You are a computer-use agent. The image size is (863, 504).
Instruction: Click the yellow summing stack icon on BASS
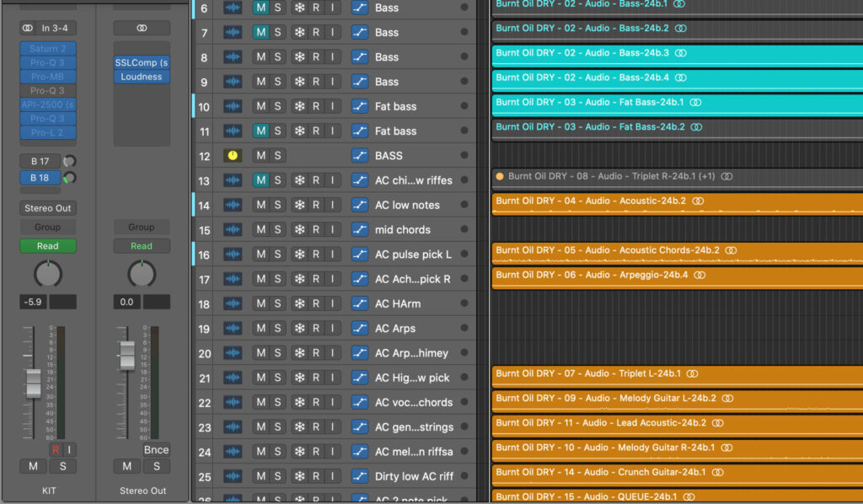233,156
